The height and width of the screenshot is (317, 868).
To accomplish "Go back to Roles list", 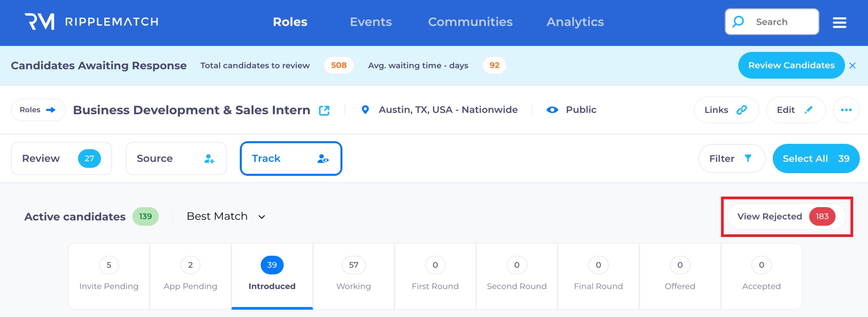I will pyautogui.click(x=38, y=110).
